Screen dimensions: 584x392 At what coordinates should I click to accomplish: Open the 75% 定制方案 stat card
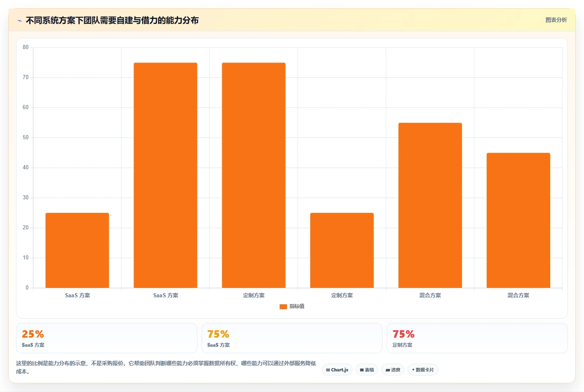[477, 338]
